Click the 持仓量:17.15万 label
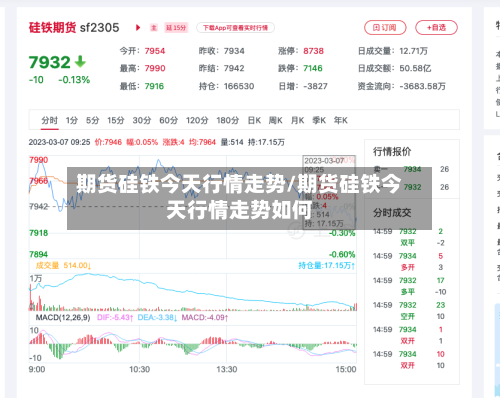Image resolution: width=500 pixels, height=398 pixels. pyautogui.click(x=327, y=266)
